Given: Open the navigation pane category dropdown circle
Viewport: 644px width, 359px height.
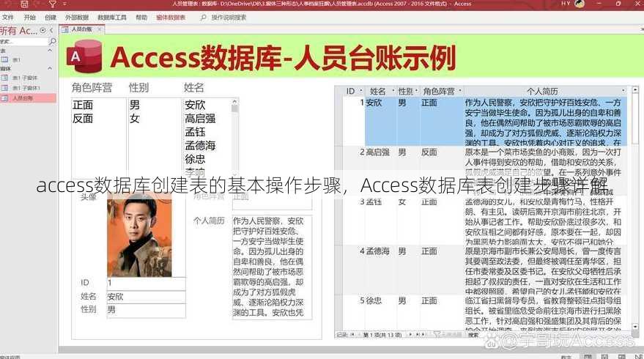Looking at the screenshot, I should [42, 31].
